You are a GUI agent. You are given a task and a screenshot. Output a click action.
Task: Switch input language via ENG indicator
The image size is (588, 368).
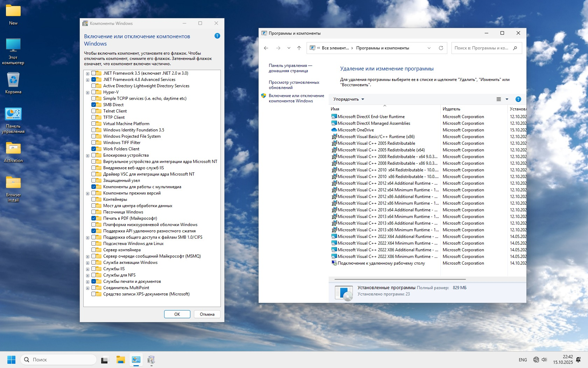[x=523, y=360]
